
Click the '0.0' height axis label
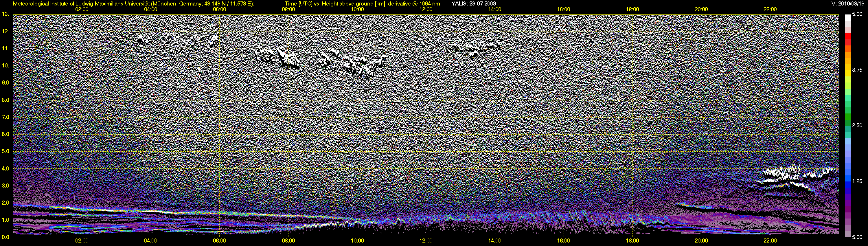click(5, 237)
